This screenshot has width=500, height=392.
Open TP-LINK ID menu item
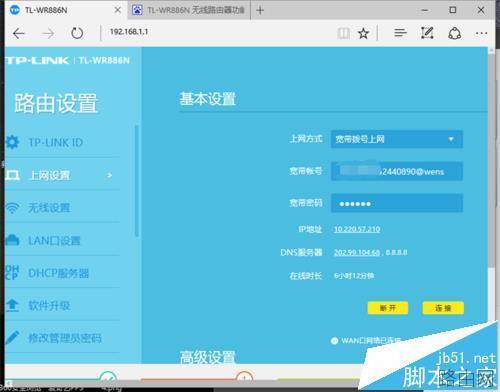pyautogui.click(x=56, y=142)
